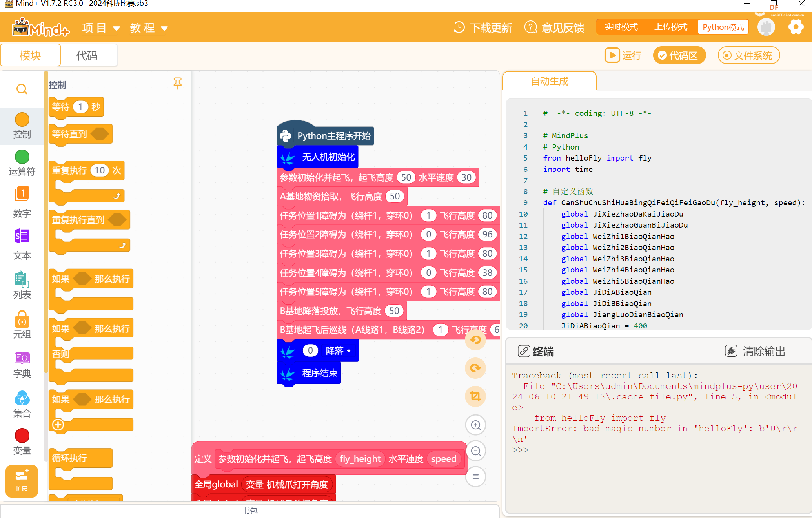The image size is (812, 518).
Task: Select the 自动生成 code tab
Action: pos(549,81)
